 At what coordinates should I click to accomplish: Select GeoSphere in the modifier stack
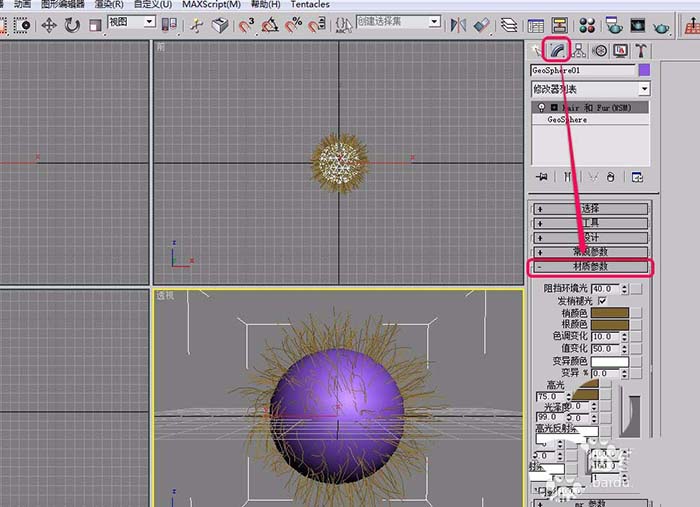567,119
